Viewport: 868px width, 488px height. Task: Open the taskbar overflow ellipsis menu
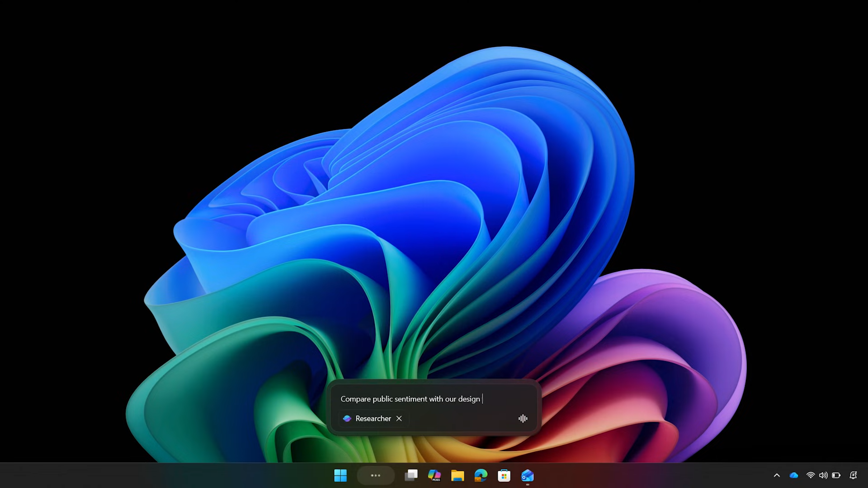376,475
